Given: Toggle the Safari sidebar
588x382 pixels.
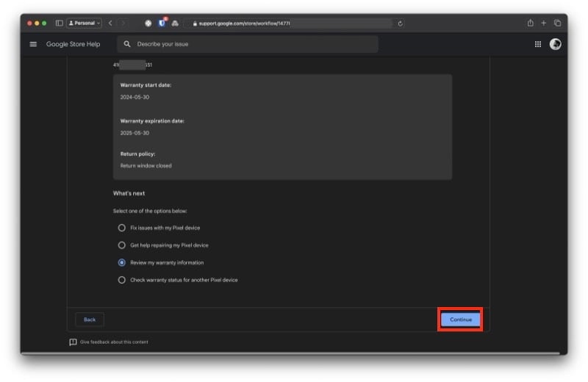Looking at the screenshot, I should tap(60, 24).
